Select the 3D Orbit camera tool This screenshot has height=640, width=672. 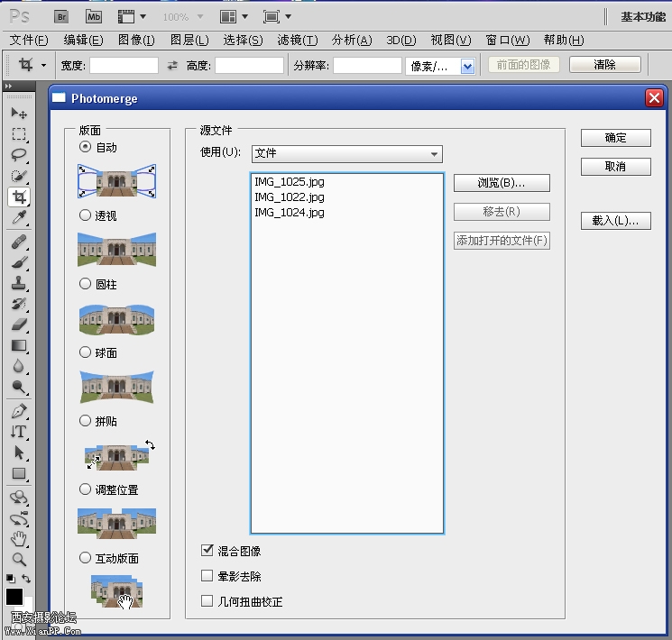18,519
